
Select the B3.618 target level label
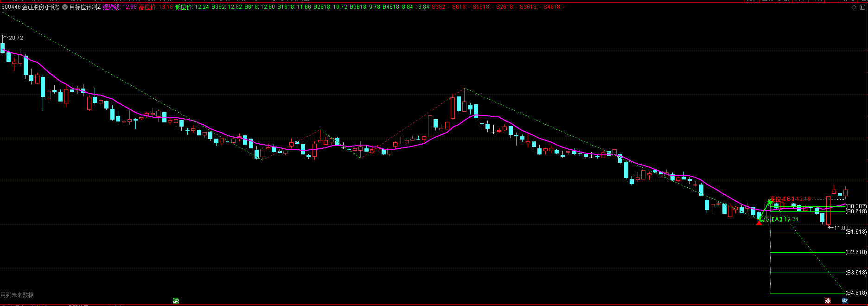pos(856,273)
